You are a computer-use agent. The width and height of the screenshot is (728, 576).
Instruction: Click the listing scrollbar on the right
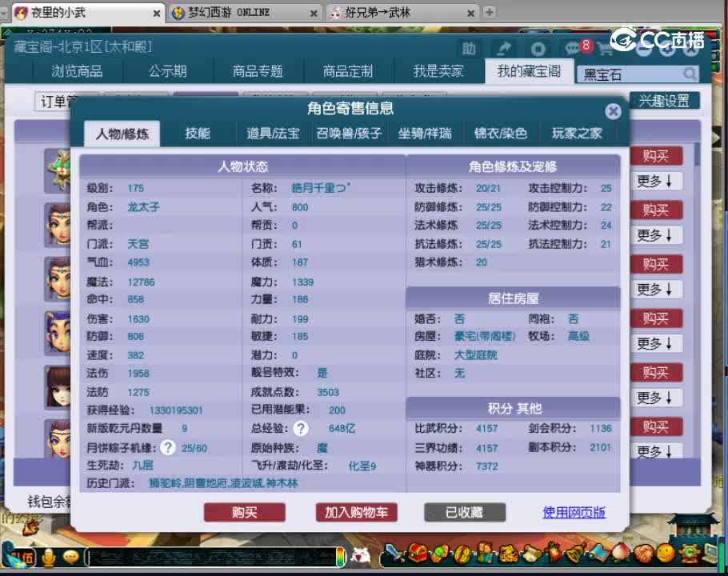coord(697,154)
